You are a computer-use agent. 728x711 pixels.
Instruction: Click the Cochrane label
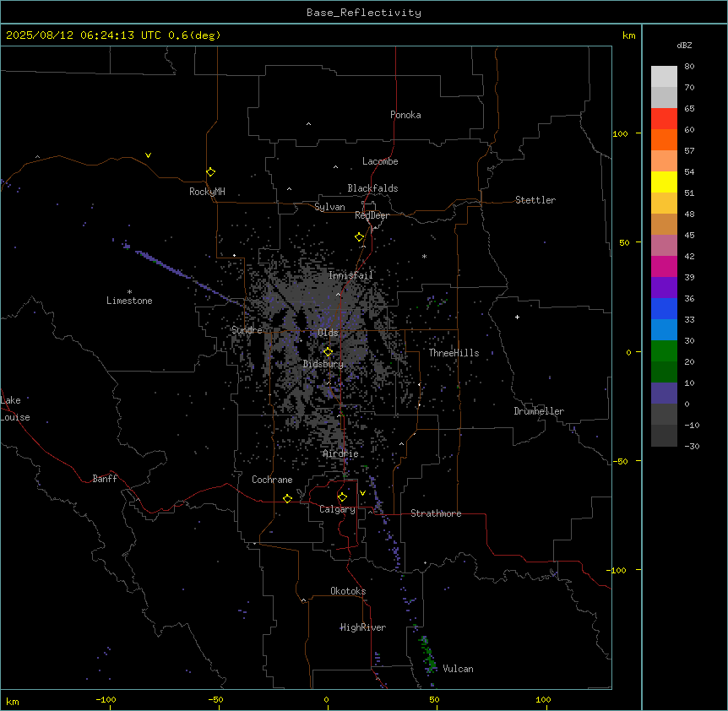click(272, 480)
